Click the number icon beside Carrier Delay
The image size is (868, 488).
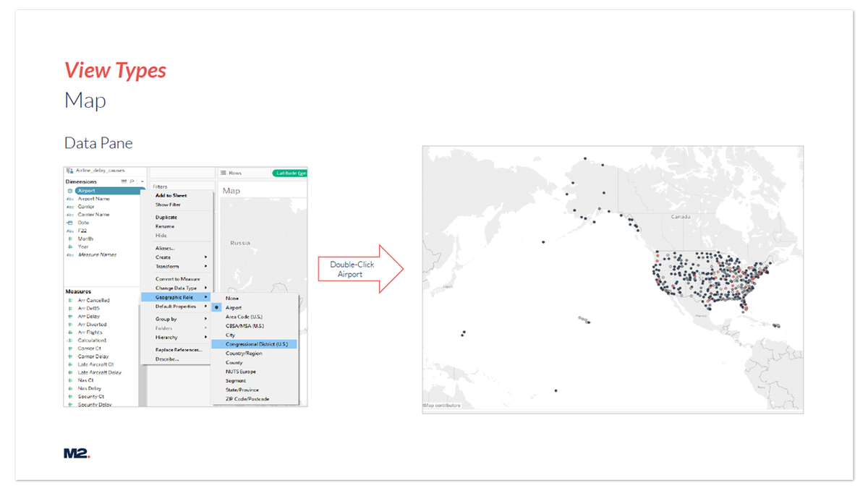(x=70, y=356)
